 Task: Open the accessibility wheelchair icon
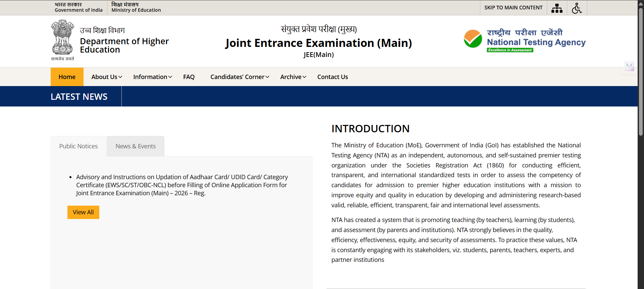(577, 8)
